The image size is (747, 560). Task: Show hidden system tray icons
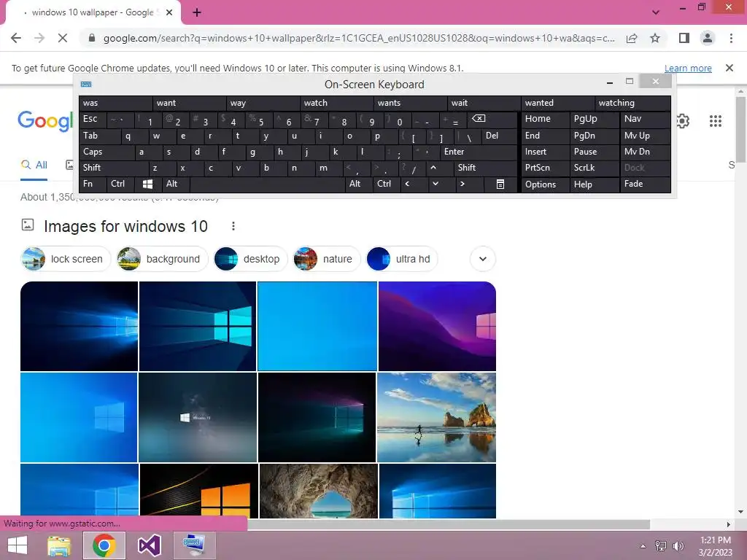[x=643, y=545]
